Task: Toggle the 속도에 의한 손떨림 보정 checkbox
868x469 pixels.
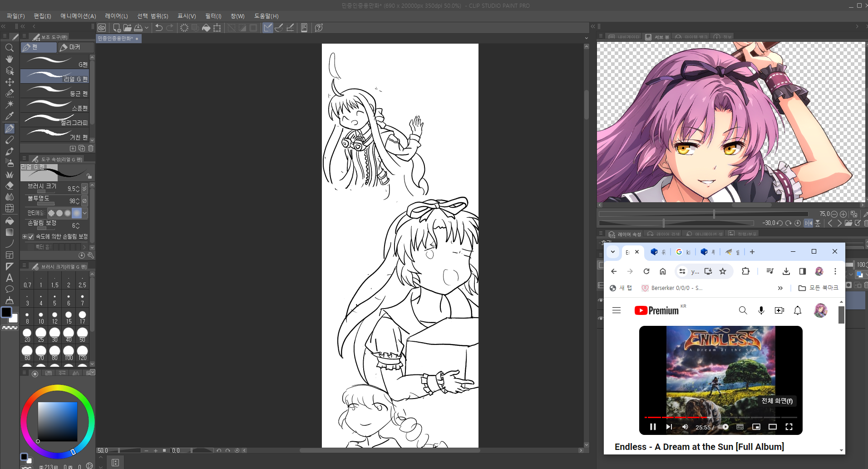Action: [31, 237]
